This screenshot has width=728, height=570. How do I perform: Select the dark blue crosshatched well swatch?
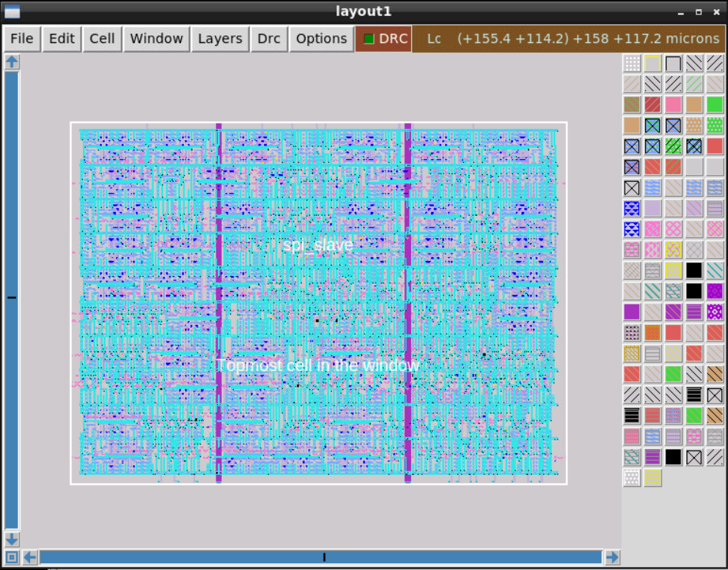[631, 208]
